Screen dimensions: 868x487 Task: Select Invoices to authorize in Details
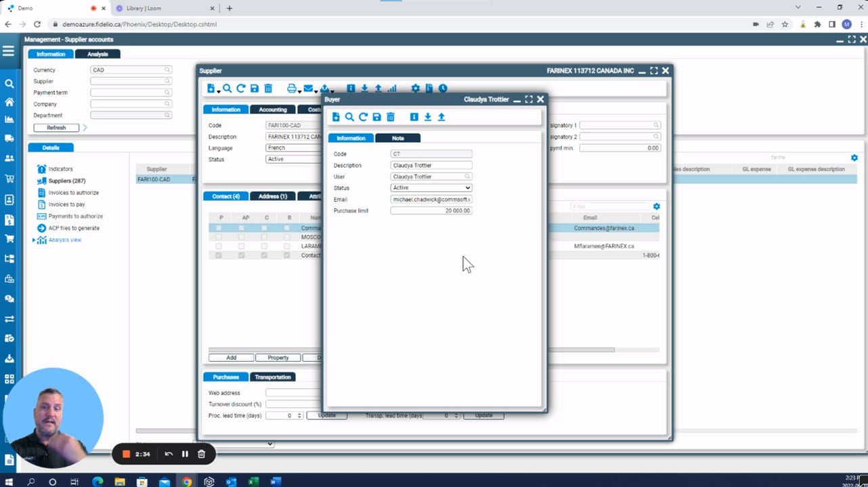73,193
